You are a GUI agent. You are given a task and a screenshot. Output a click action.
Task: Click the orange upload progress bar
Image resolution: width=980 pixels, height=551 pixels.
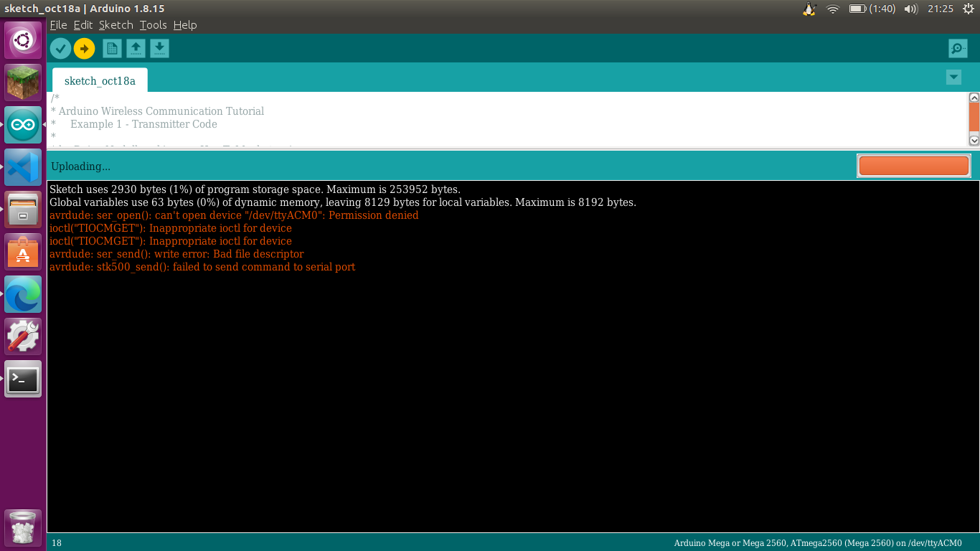coord(913,165)
